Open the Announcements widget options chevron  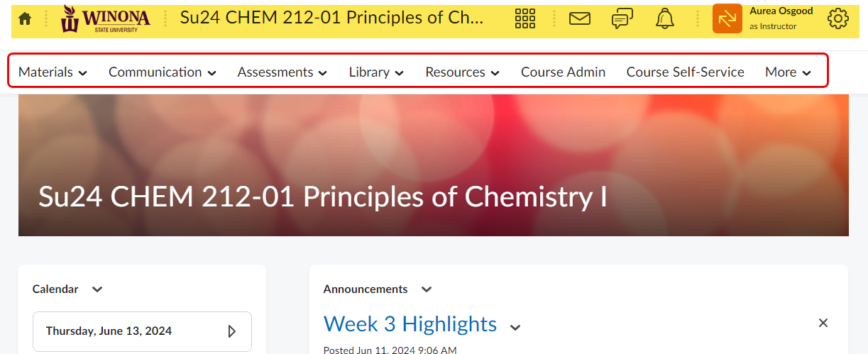click(x=427, y=289)
